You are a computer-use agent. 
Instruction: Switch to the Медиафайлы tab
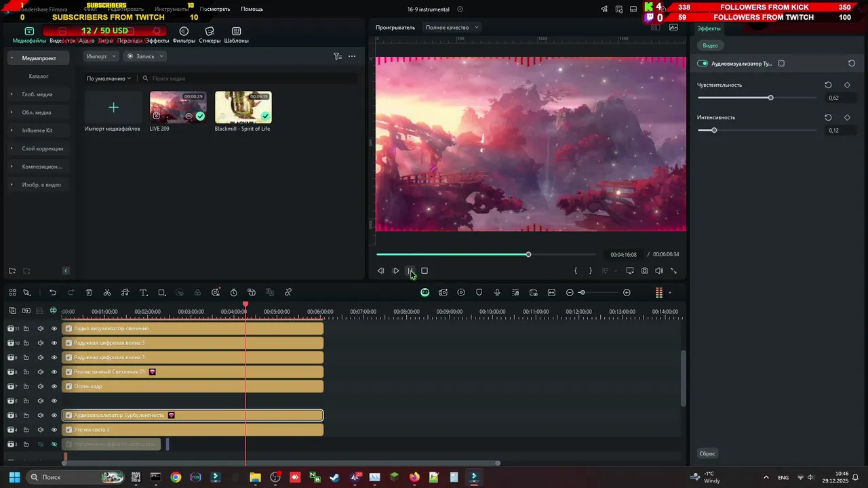click(29, 35)
